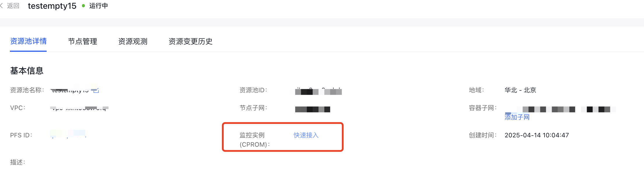Click the 监控实例 (CPROM) label
Viewport: 644px width, 181px height.
(x=255, y=140)
